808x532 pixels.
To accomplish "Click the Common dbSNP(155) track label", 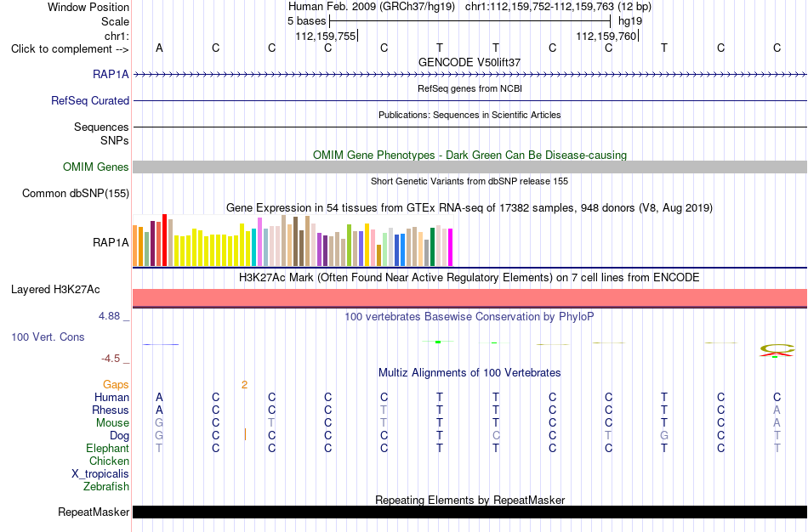I will tap(76, 193).
